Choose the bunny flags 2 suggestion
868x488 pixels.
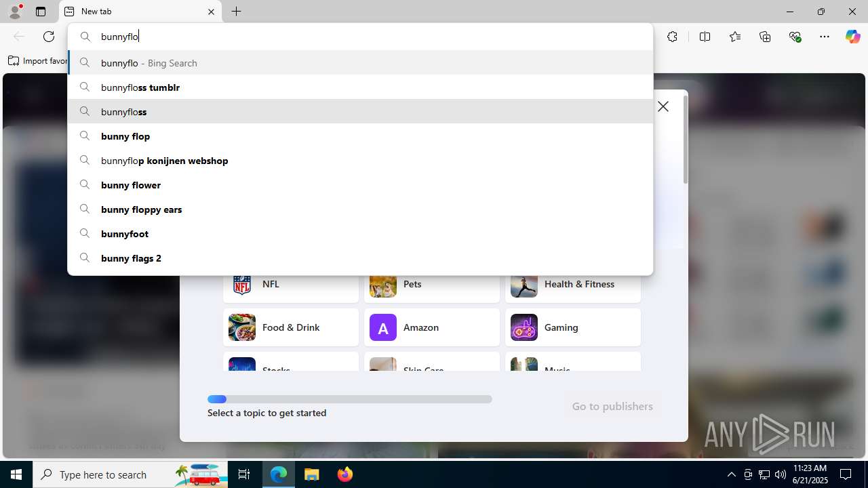click(360, 258)
